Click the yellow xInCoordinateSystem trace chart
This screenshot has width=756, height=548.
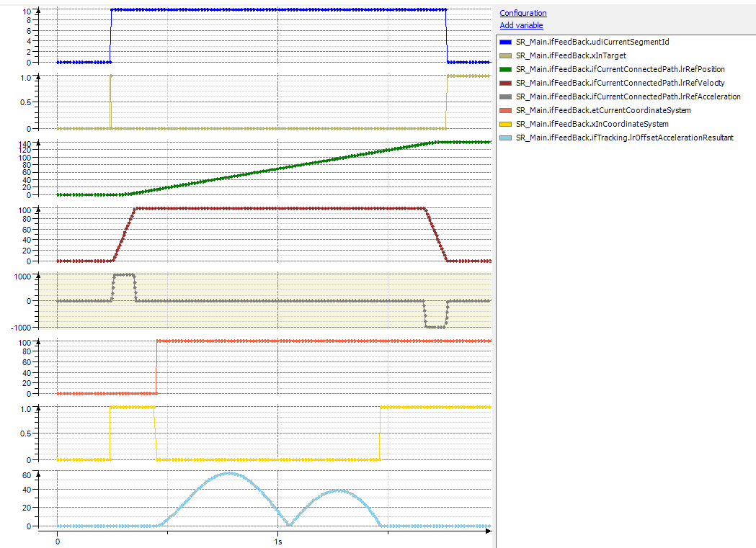[265, 434]
